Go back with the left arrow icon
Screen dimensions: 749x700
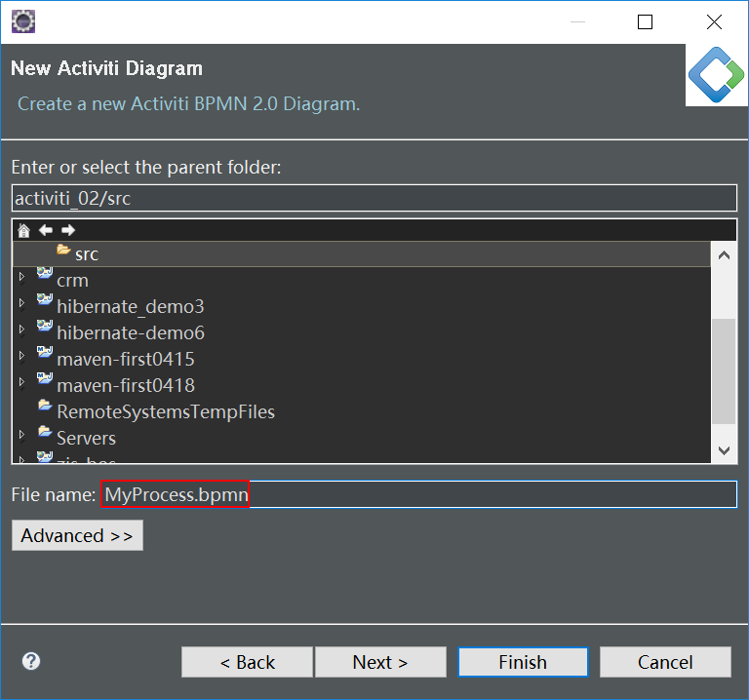tap(46, 230)
